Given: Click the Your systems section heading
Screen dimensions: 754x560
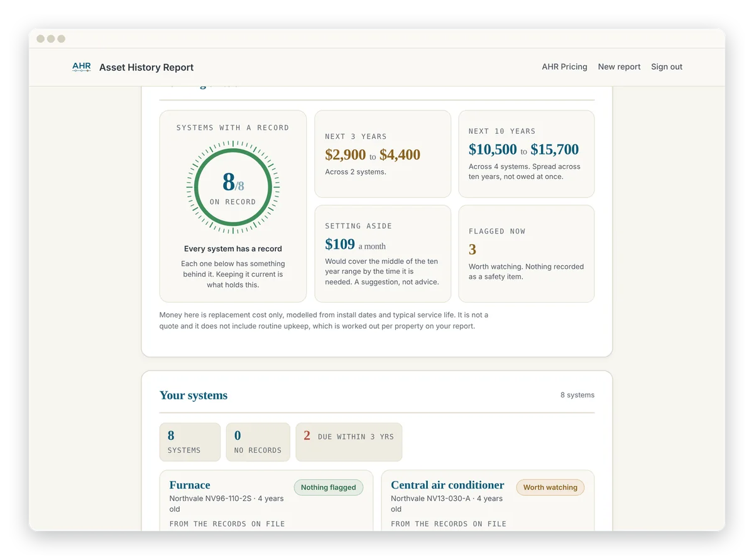Looking at the screenshot, I should [x=194, y=395].
